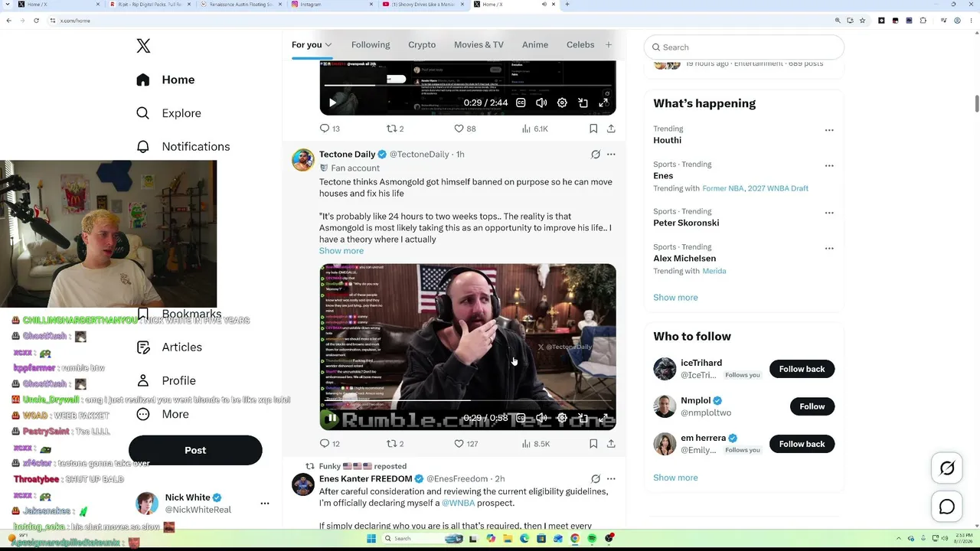Make the 2:44 video fullscreen
Image resolution: width=980 pixels, height=551 pixels.
click(x=603, y=103)
